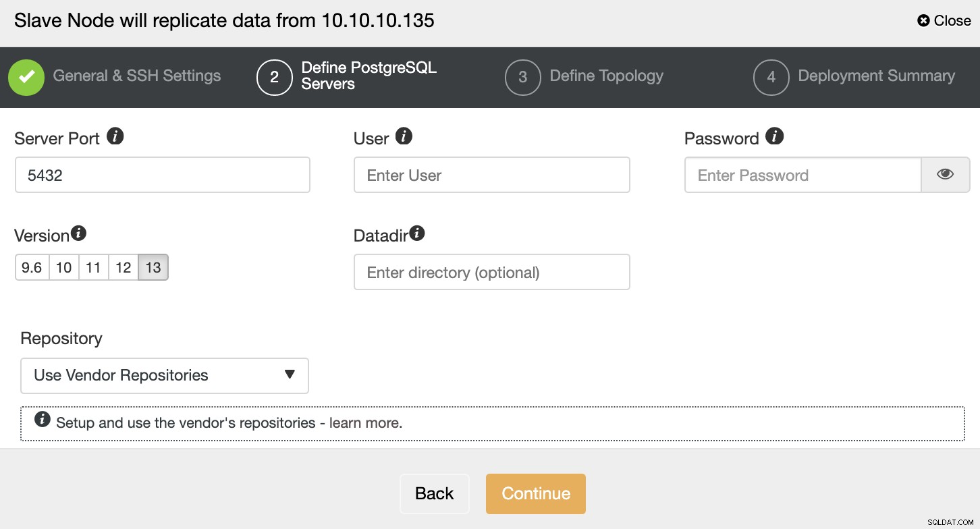Click the User info icon

404,136
